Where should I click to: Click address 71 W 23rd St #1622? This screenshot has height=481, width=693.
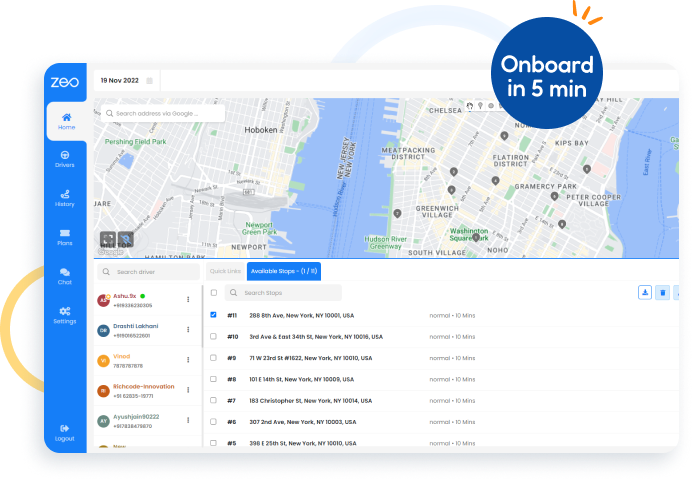311,358
